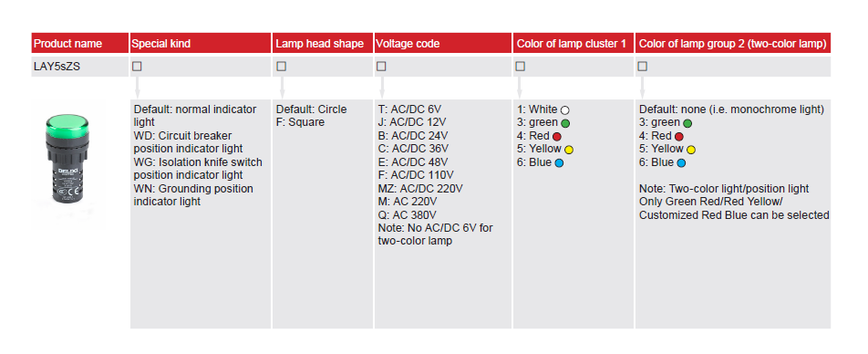The height and width of the screenshot is (354, 868).
Task: Click the yellow swatch in lamp cluster 1
Action: (x=569, y=151)
